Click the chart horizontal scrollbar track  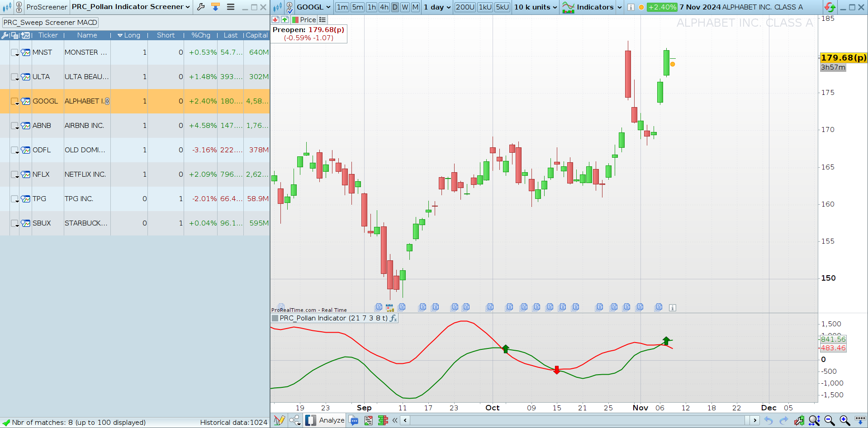click(577, 420)
